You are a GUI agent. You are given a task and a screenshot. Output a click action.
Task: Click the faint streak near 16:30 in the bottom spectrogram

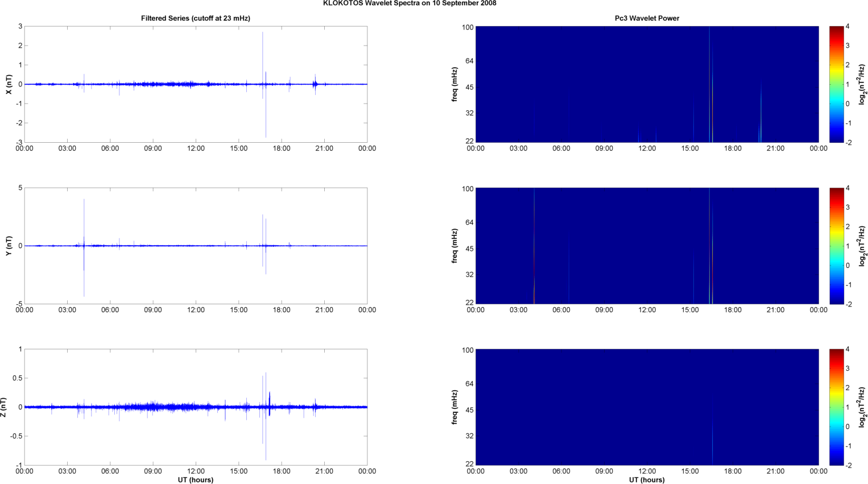pos(713,432)
